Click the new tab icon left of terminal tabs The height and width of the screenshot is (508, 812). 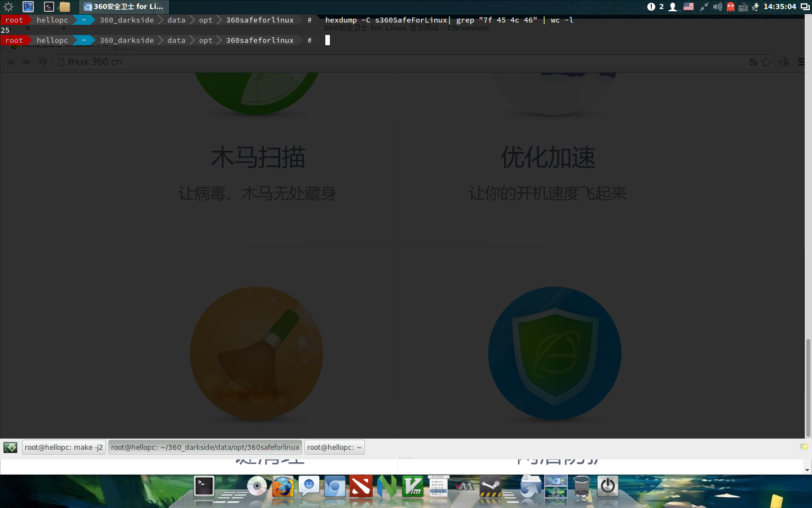click(x=10, y=448)
